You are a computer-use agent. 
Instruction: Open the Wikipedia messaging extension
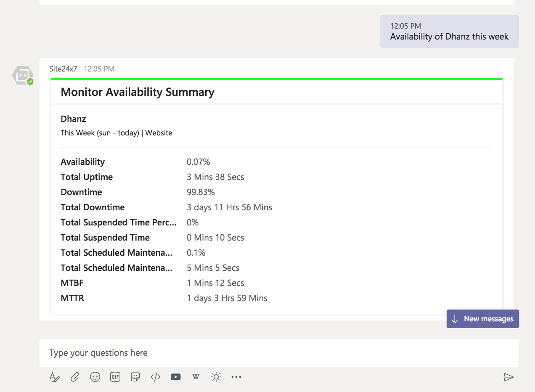[x=196, y=377]
